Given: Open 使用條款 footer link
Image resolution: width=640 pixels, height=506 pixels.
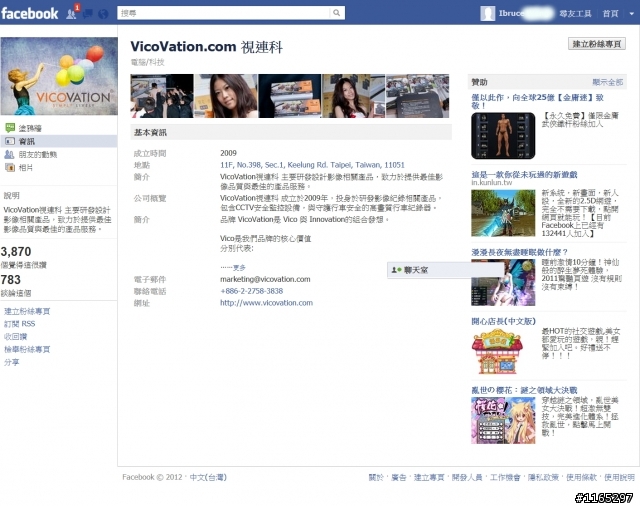Looking at the screenshot, I should click(581, 477).
